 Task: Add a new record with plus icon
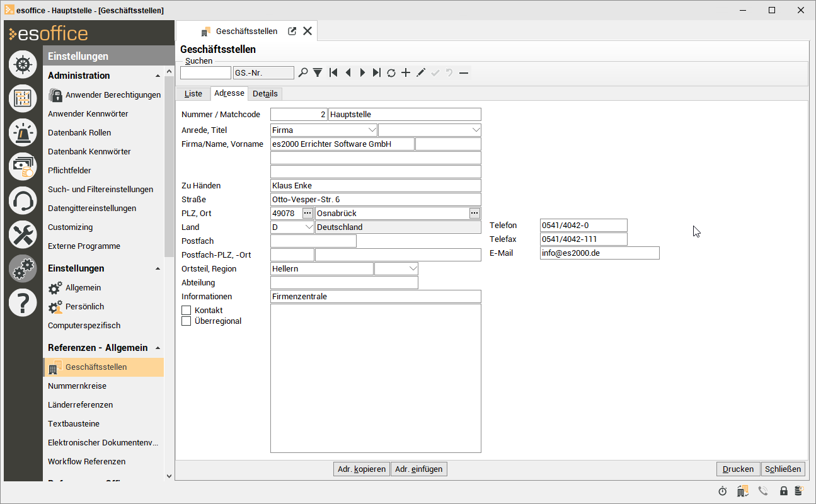pyautogui.click(x=406, y=73)
